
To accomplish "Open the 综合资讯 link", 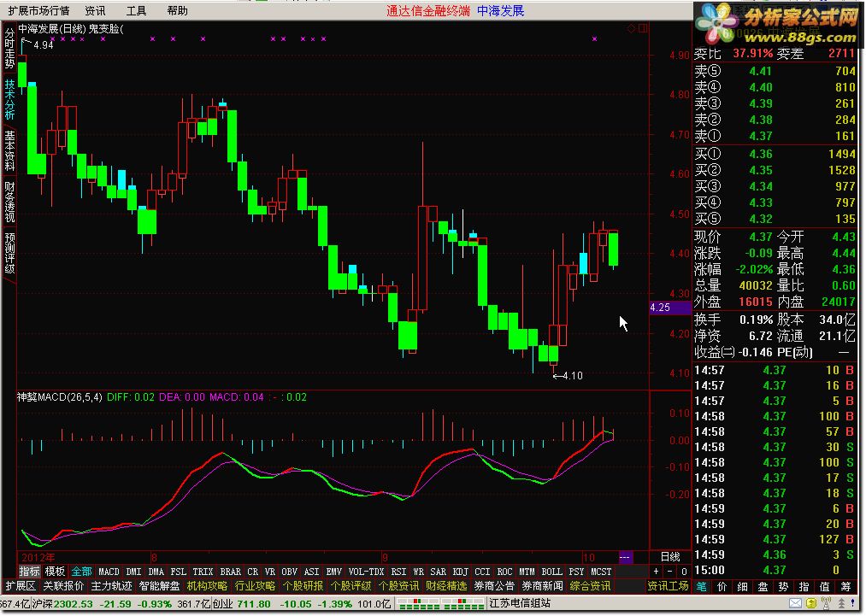I will (x=590, y=586).
